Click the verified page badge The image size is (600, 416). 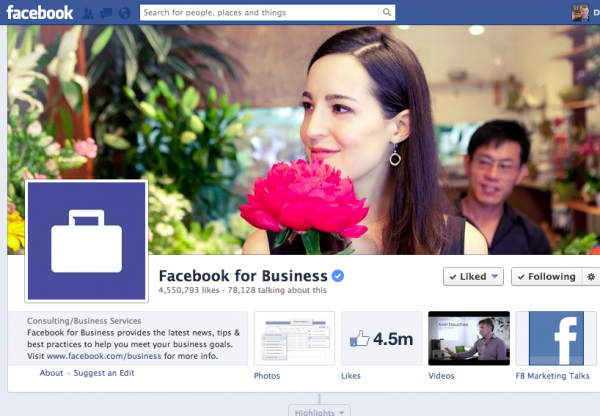(338, 276)
